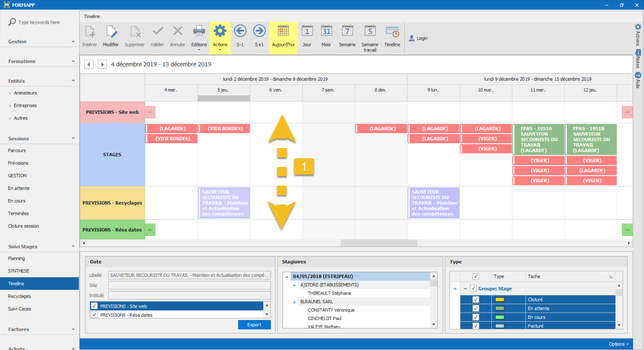Collapse the Sessions sidebar section
The height and width of the screenshot is (350, 644).
(73, 138)
